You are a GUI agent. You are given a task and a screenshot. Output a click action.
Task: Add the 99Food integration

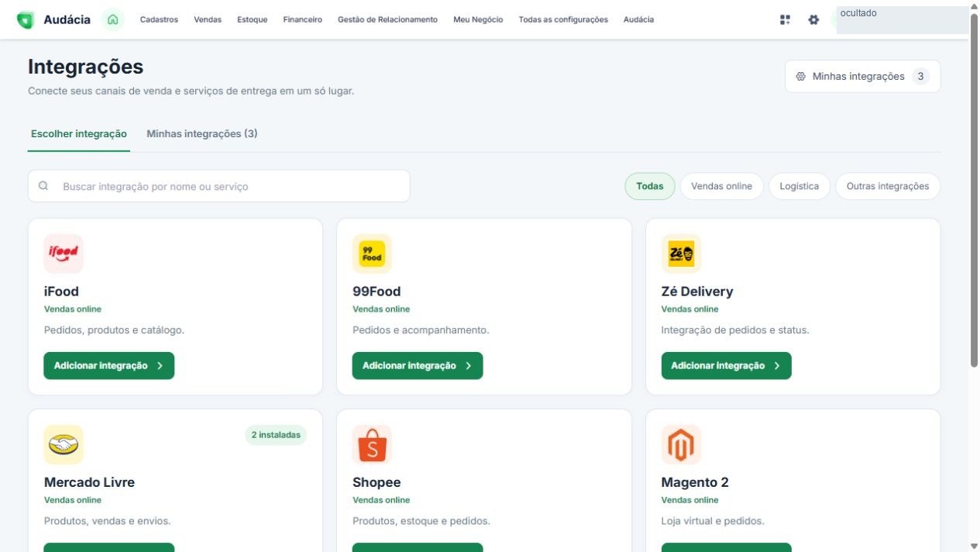click(x=418, y=366)
